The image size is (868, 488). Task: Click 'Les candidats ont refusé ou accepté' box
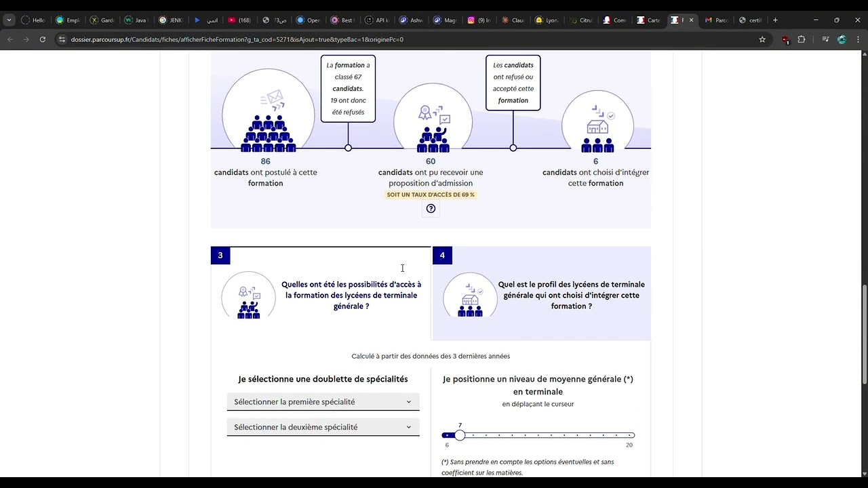[x=513, y=83]
